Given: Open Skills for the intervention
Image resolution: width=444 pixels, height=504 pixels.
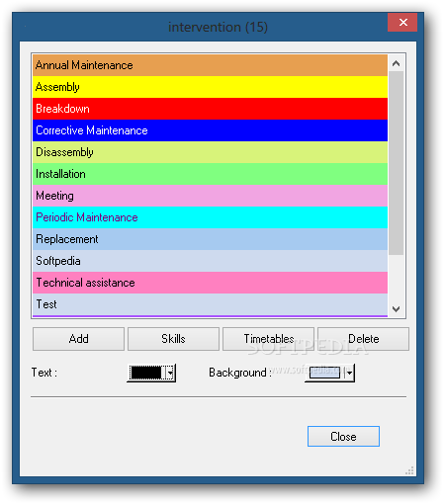Looking at the screenshot, I should (x=173, y=339).
